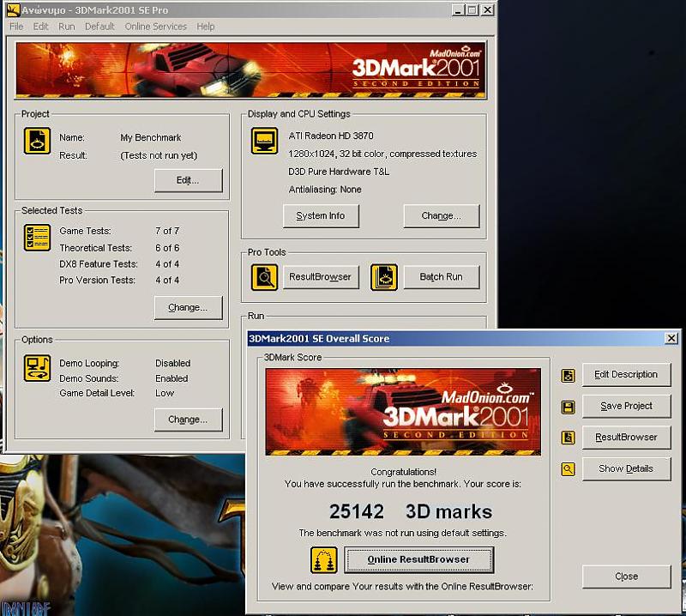686x616 pixels.
Task: Click the Demo Sounds "Enabled" value
Action: point(171,378)
